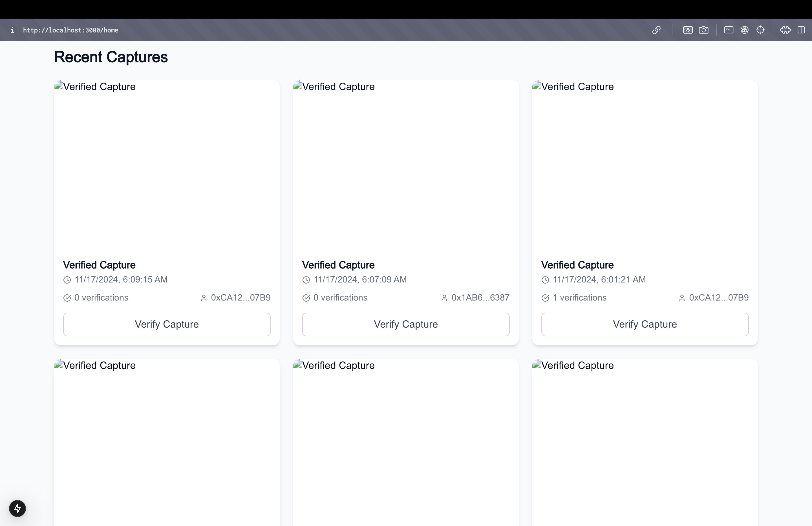Click the check-circle icon on the 6:09:15 AM card
This screenshot has width=812, height=526.
(67, 298)
